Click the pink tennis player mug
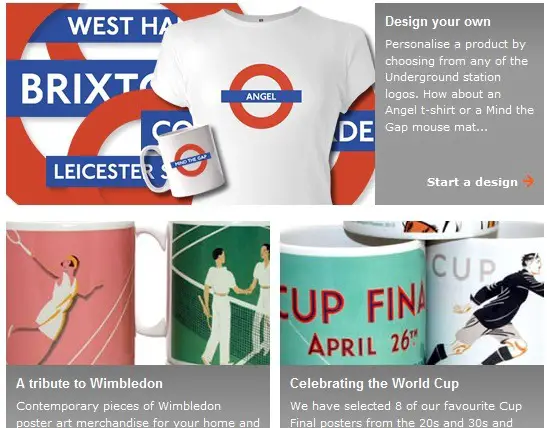Screen dimensions: 547x428 click(70, 293)
